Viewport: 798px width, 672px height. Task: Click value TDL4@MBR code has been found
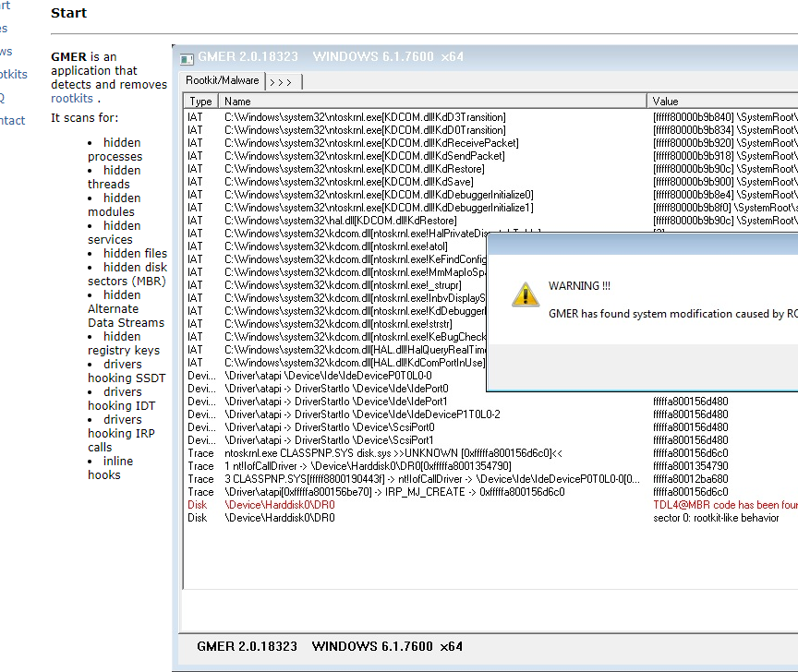[725, 505]
